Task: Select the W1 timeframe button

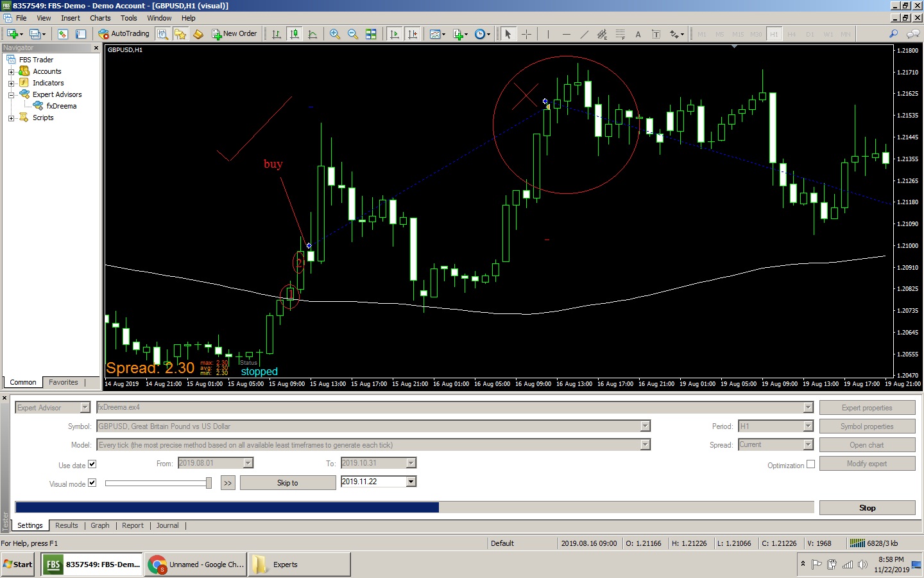Action: coord(828,34)
